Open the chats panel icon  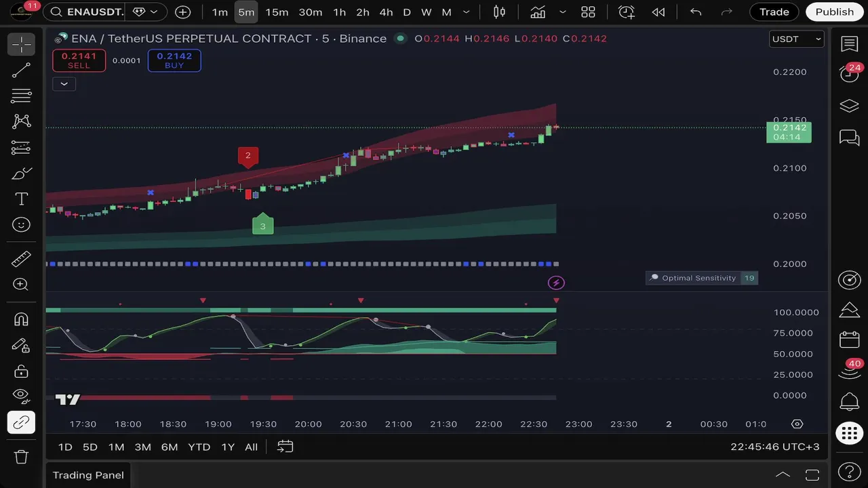tap(850, 138)
